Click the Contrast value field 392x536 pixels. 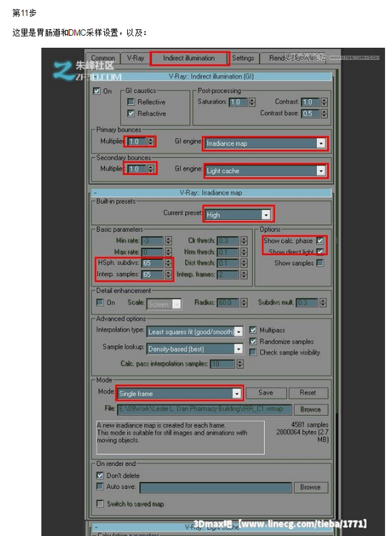[x=311, y=102]
